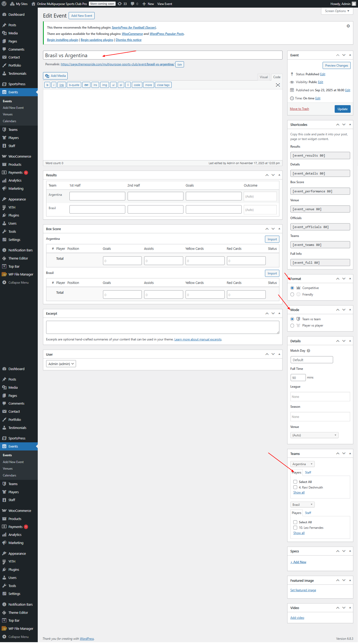Check the Ravi Deshmukh player checkbox

pos(295,487)
